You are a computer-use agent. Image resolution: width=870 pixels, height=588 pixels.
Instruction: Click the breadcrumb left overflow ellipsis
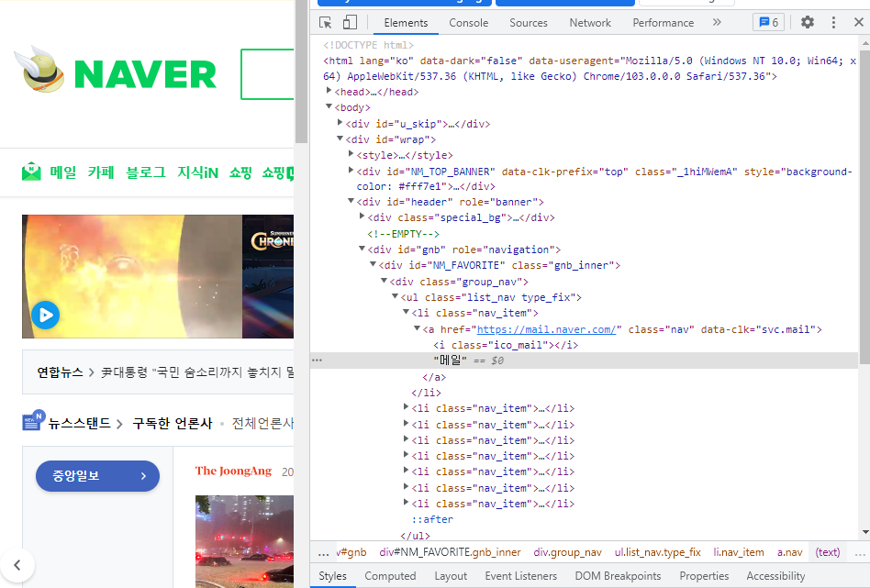pos(323,553)
